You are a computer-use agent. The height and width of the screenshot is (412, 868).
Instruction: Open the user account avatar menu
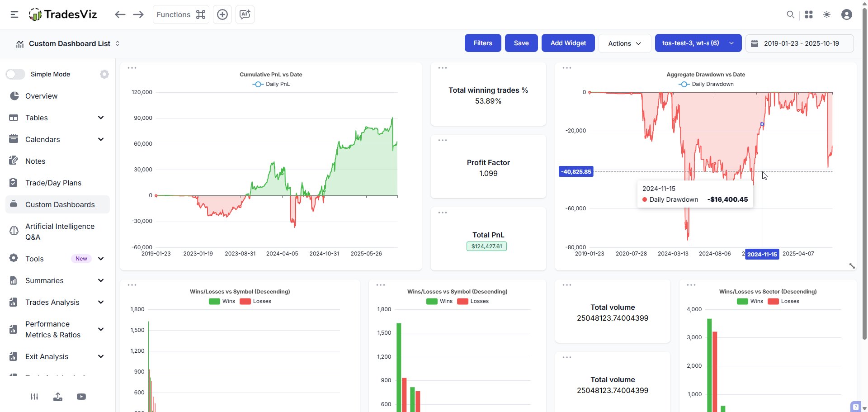pyautogui.click(x=847, y=14)
